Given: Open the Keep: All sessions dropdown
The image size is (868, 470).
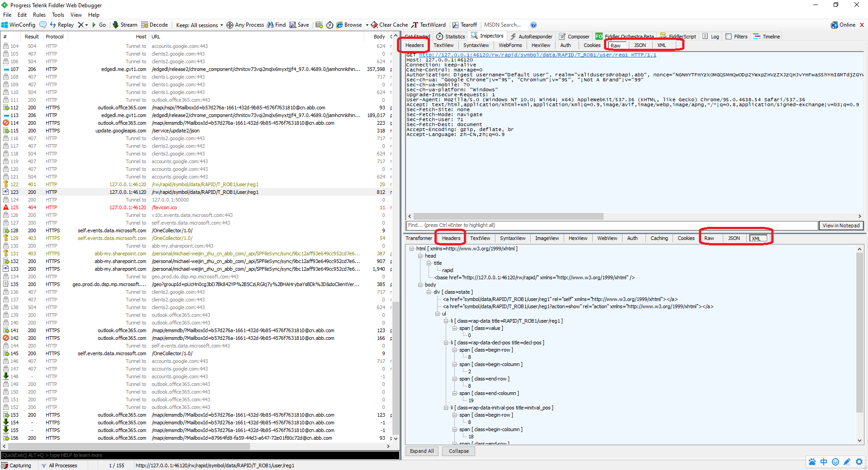Looking at the screenshot, I should (199, 25).
